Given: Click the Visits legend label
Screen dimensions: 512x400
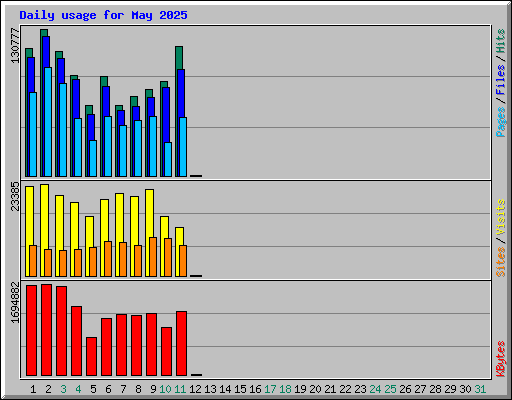Looking at the screenshot, I should [500, 217].
